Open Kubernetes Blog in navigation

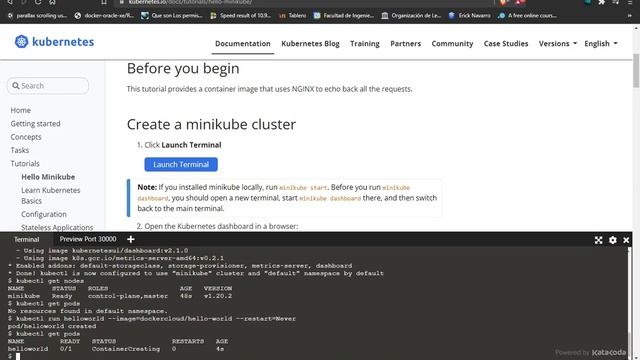pos(310,44)
